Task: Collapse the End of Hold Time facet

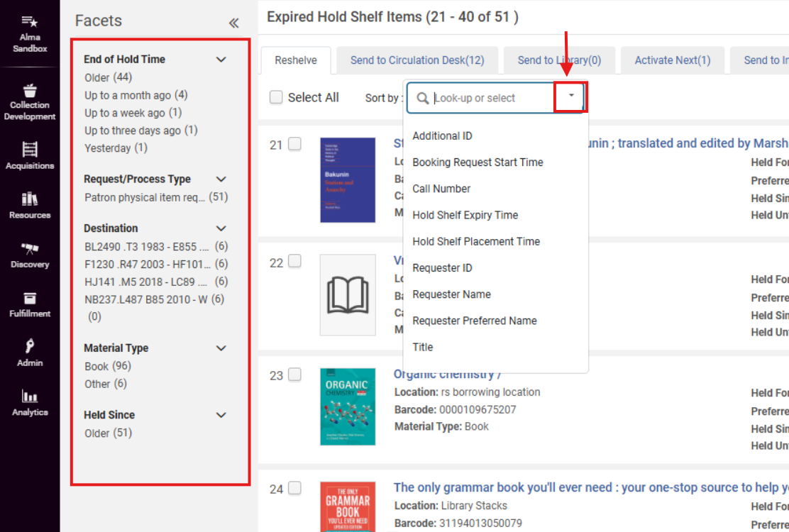Action: pyautogui.click(x=221, y=60)
